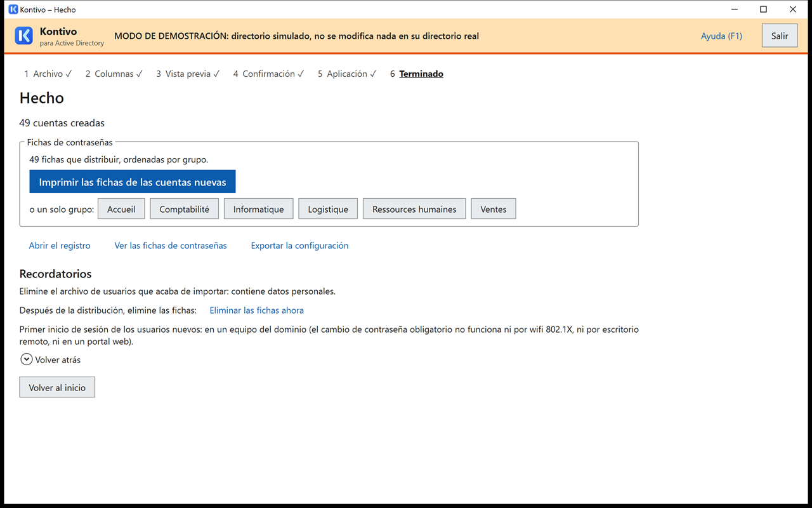Go to step 2 Columnas
This screenshot has width=812, height=508.
click(114, 74)
